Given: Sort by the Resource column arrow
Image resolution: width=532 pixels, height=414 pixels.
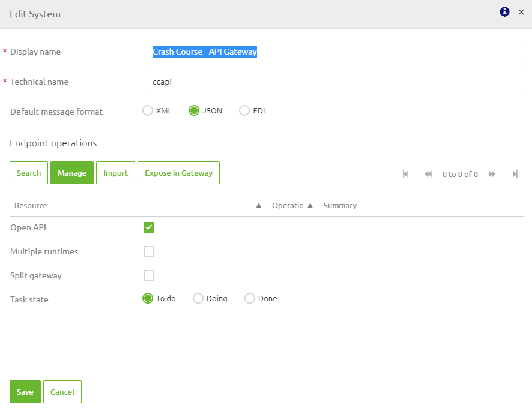Looking at the screenshot, I should tap(258, 205).
